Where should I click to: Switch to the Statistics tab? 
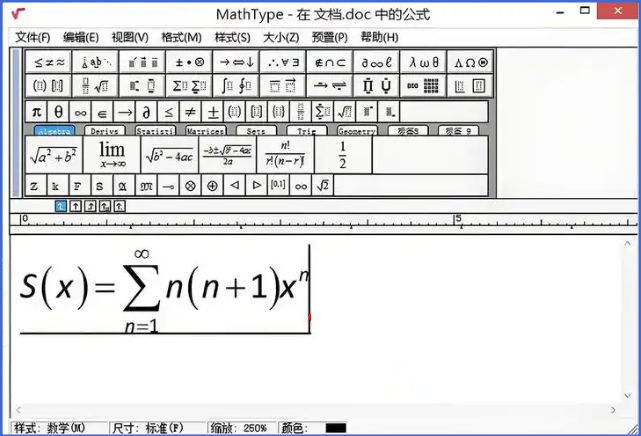pos(155,131)
